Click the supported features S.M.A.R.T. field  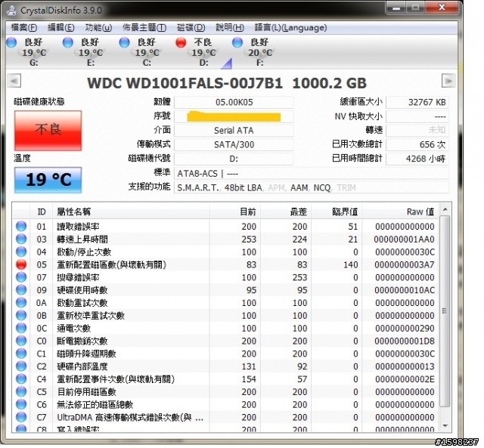312,188
